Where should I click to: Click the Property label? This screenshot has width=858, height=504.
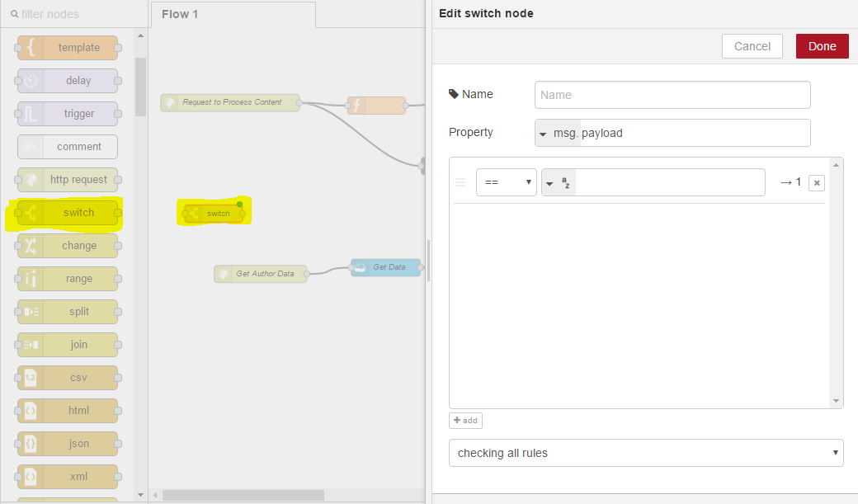click(470, 133)
